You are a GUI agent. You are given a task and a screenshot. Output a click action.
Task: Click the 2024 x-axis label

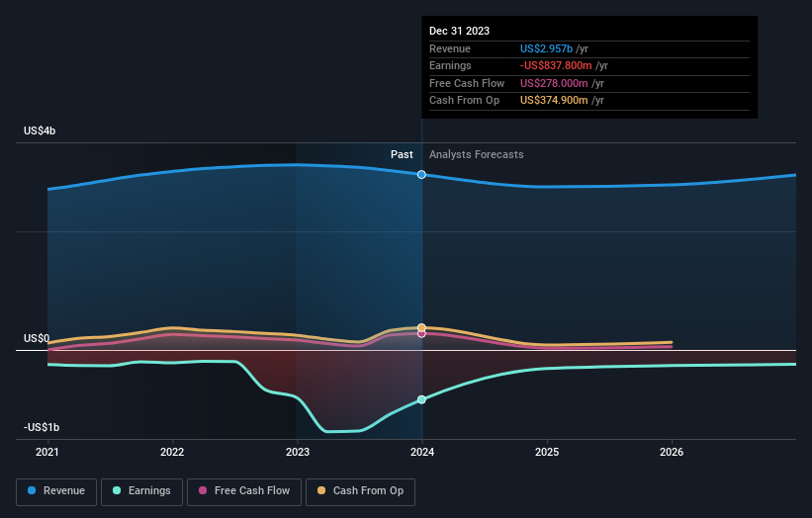pos(422,453)
